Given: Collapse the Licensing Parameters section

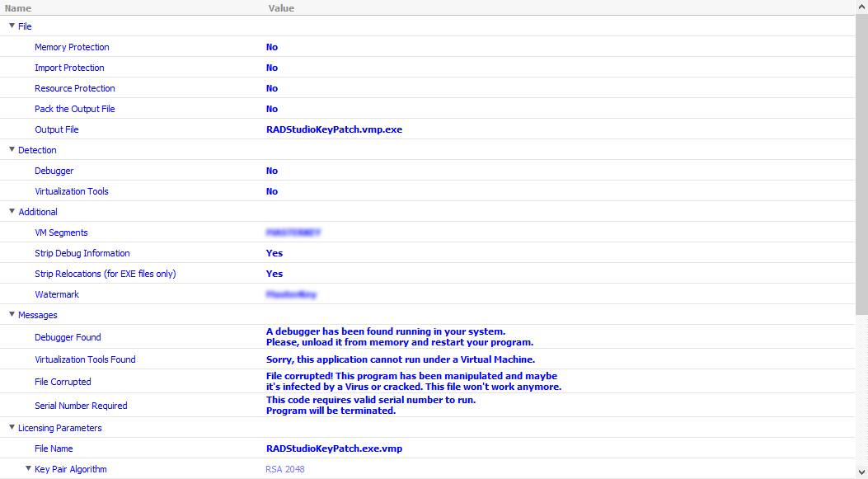Looking at the screenshot, I should (12, 427).
